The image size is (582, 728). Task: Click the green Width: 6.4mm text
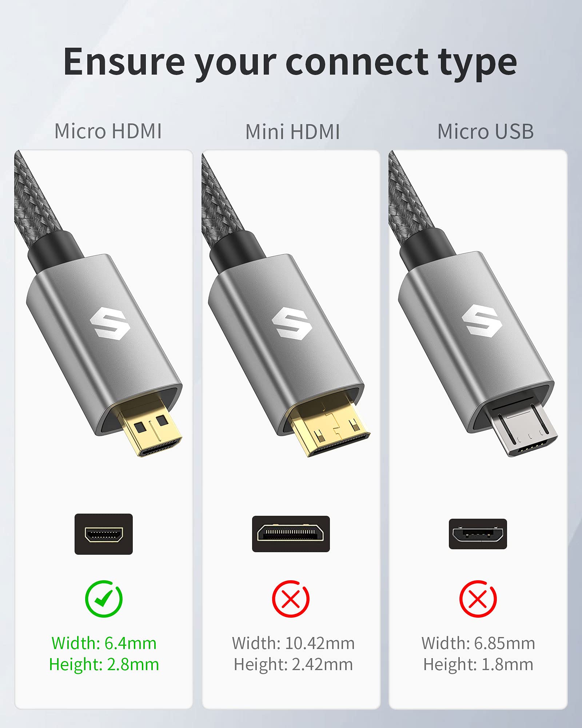pos(104,643)
